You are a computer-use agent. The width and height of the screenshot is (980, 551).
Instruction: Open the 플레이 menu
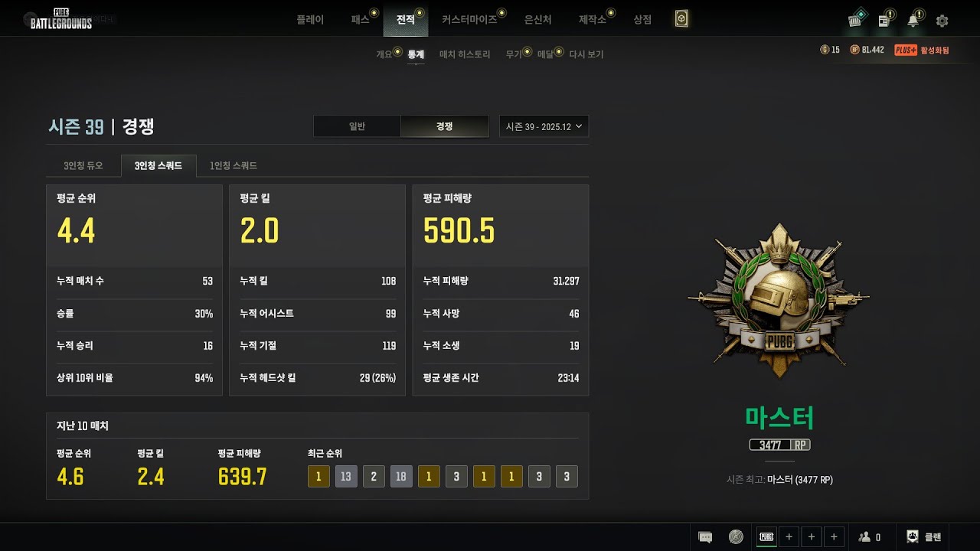point(310,20)
